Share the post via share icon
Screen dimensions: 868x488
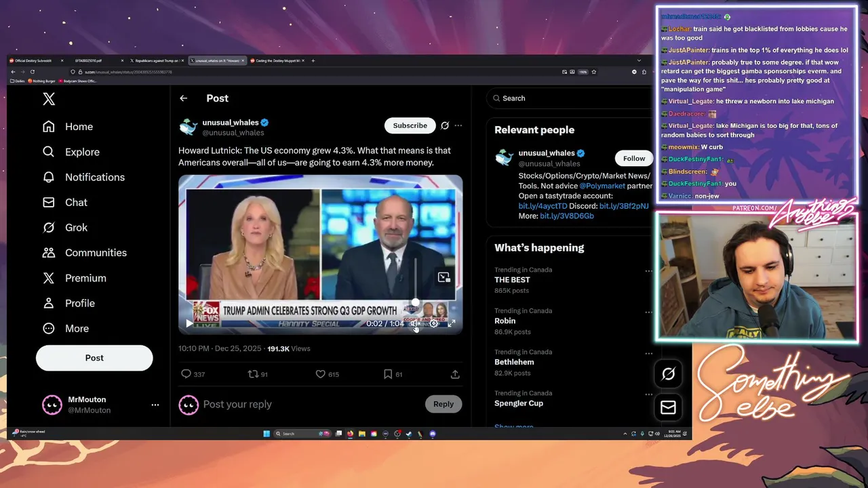point(455,374)
